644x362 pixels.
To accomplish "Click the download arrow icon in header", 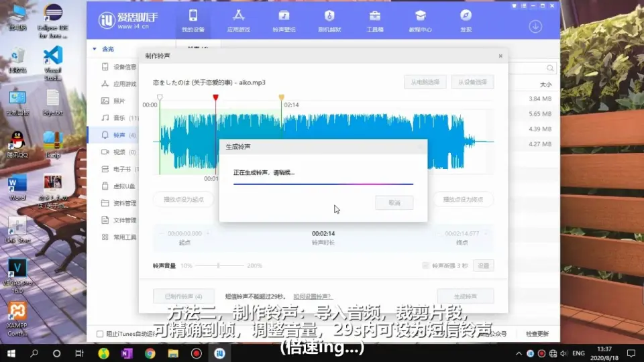I will coord(535,26).
